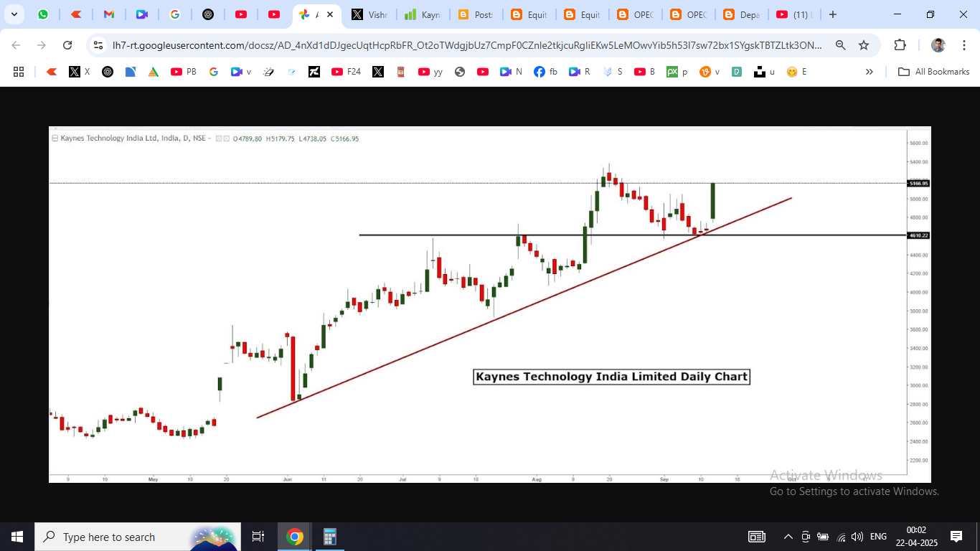Viewport: 980px width, 551px height.
Task: Open the 'S' bookmark
Action: 613,72
